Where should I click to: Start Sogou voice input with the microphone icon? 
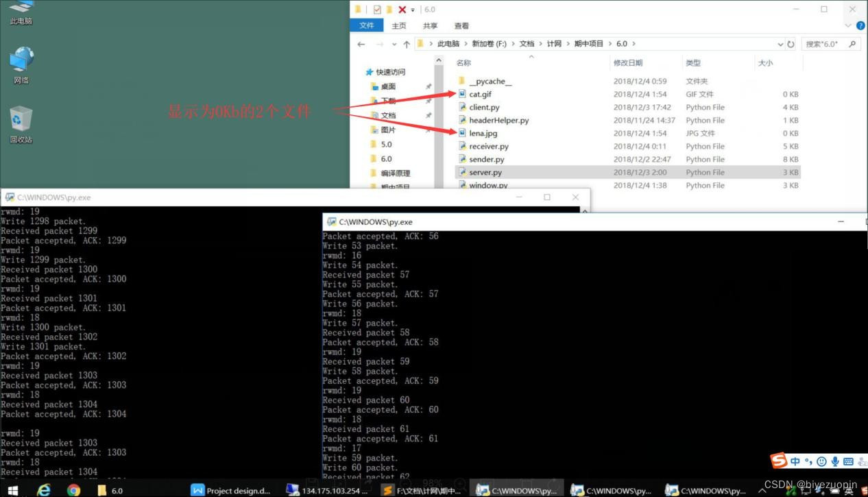tap(834, 461)
